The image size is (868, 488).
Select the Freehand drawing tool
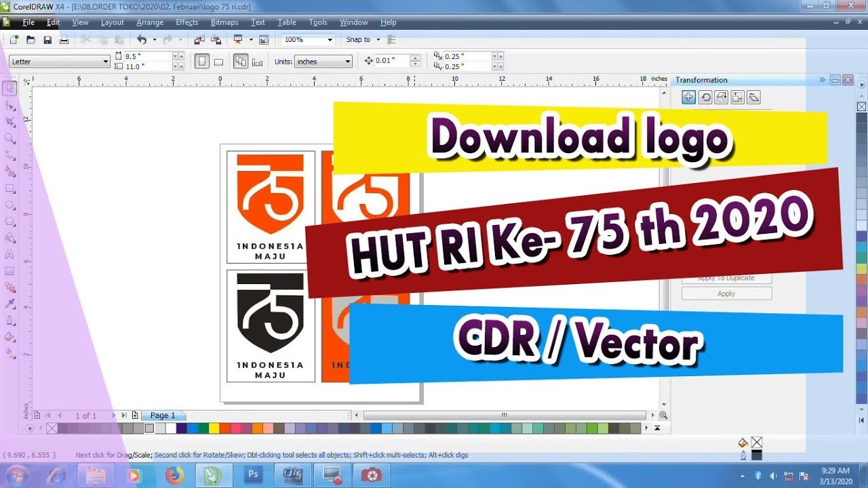coord(9,155)
